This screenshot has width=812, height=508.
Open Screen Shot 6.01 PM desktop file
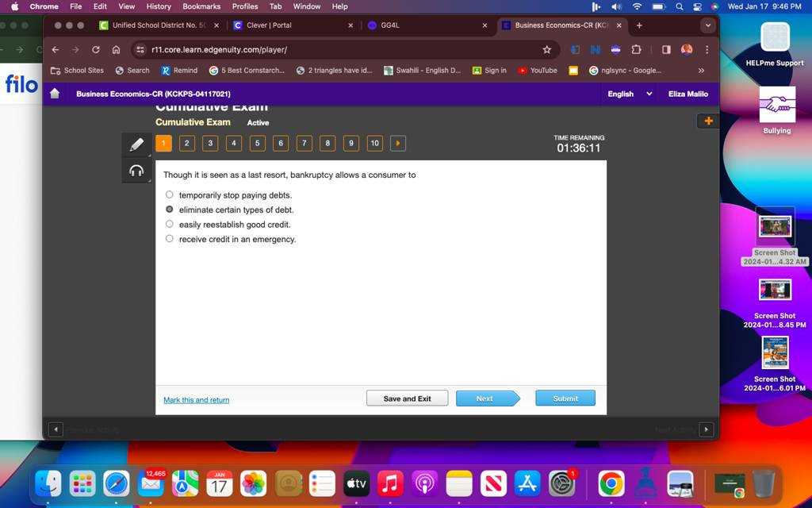pyautogui.click(x=775, y=364)
